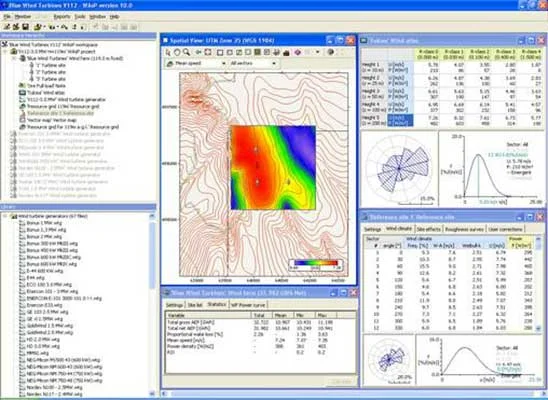Open the Window menu

[98, 16]
